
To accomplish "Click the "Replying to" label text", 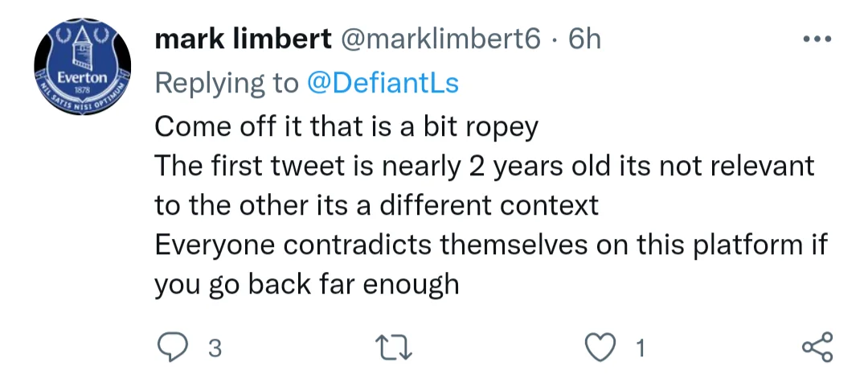I will [x=225, y=83].
